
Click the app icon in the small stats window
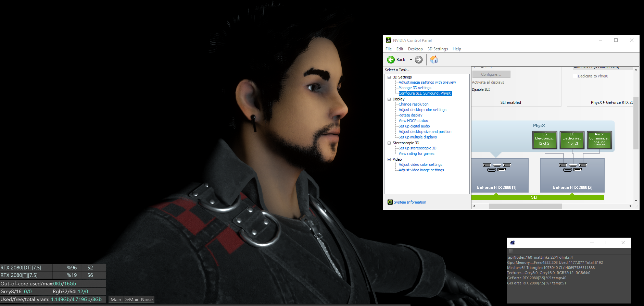(513, 243)
